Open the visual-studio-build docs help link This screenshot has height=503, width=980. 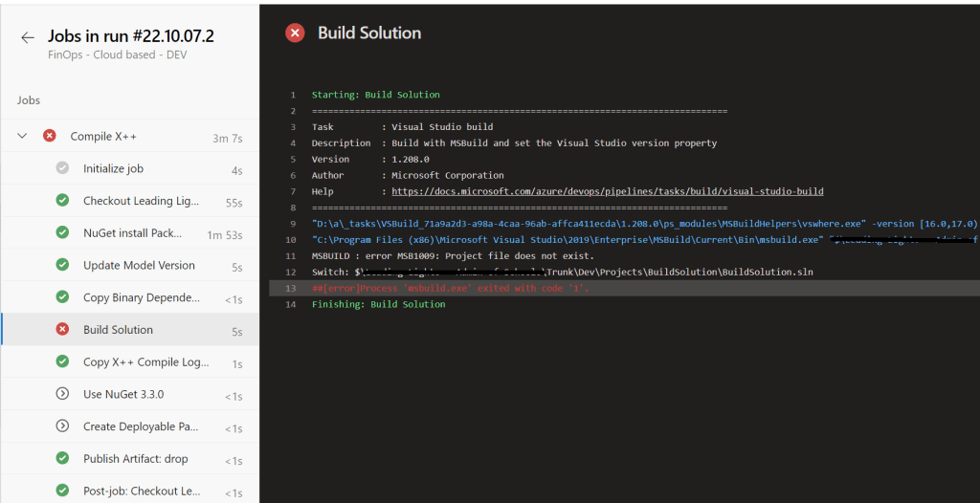point(607,191)
